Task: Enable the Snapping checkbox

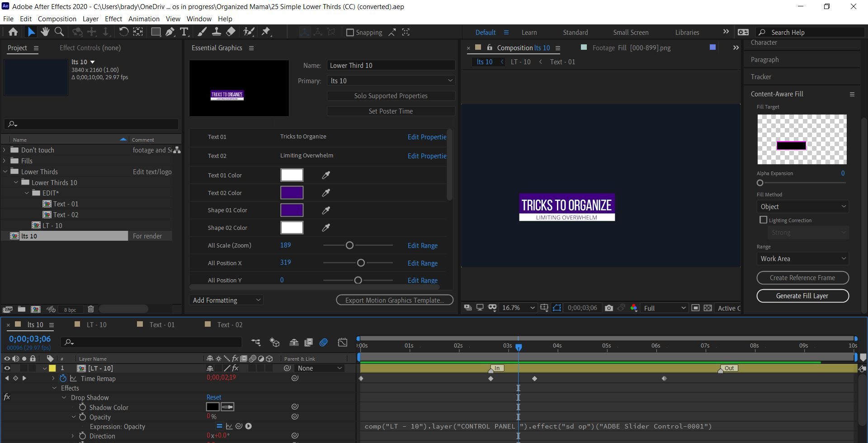Action: (350, 33)
